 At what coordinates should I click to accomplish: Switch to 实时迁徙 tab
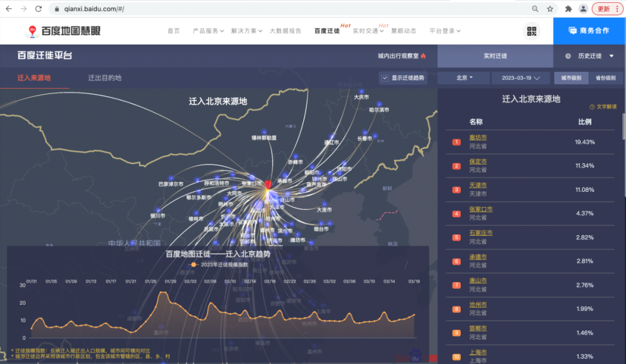tap(496, 56)
